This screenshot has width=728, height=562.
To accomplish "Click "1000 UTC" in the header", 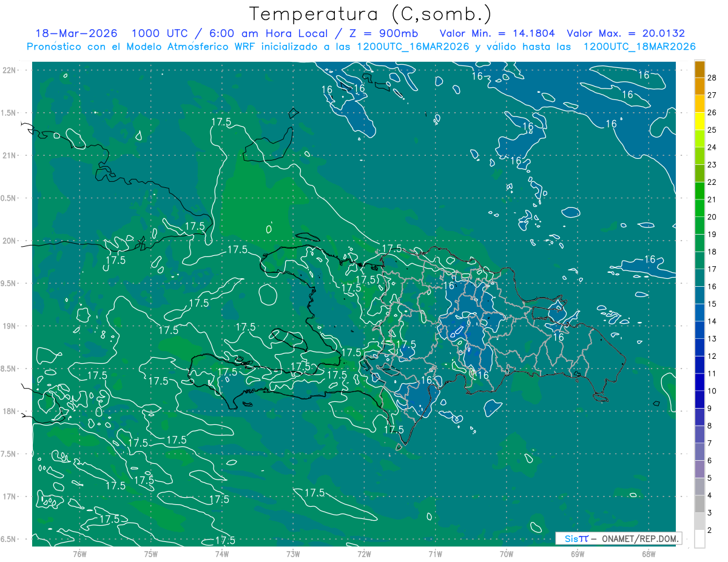I will pos(161,33).
